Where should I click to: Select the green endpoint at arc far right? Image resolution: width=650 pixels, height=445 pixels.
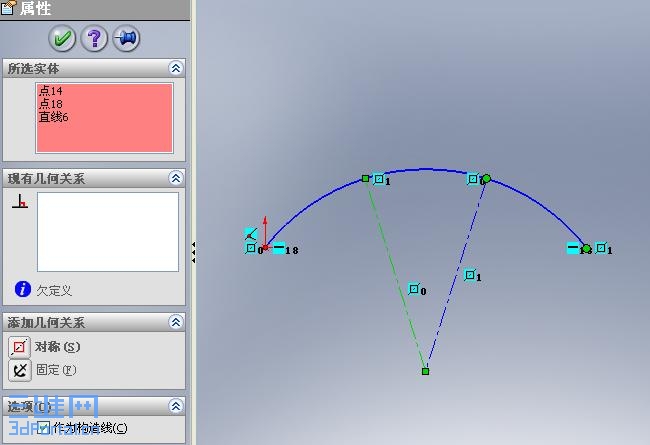tap(587, 249)
